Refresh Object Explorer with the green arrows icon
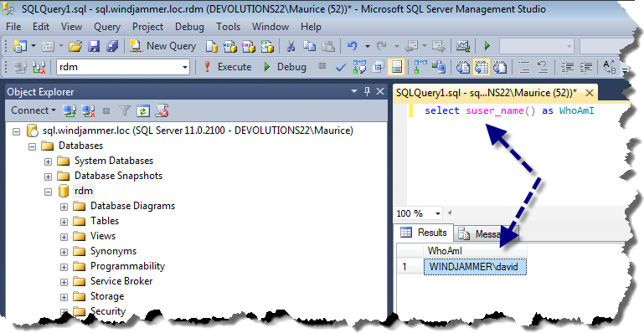Image resolution: width=644 pixels, height=333 pixels. [x=143, y=110]
